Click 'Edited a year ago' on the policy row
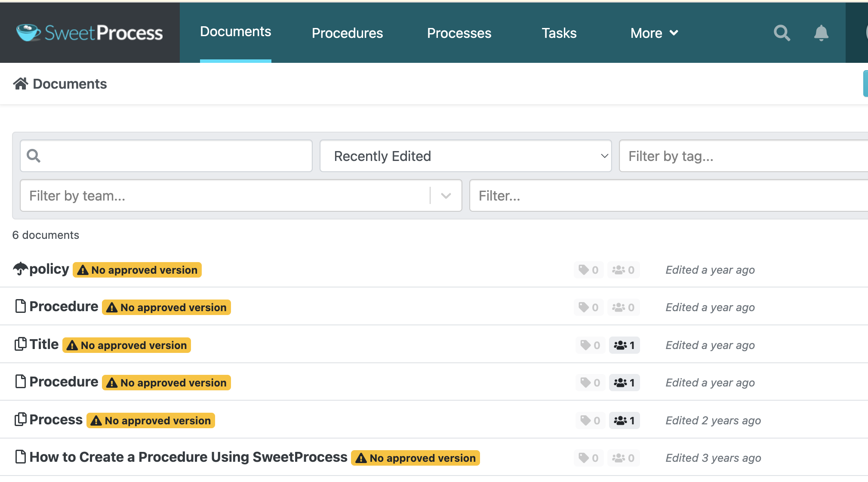This screenshot has width=868, height=482. [710, 270]
